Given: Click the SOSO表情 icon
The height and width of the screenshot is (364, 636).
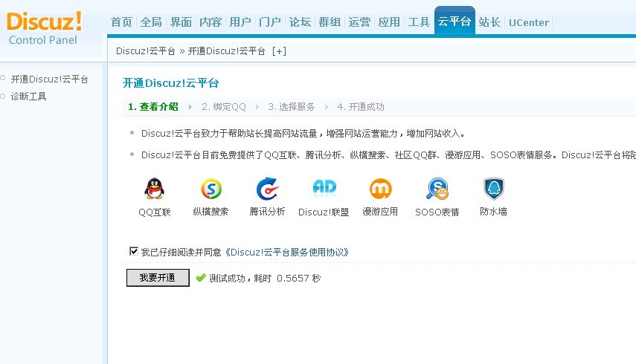Looking at the screenshot, I should pyautogui.click(x=437, y=189).
